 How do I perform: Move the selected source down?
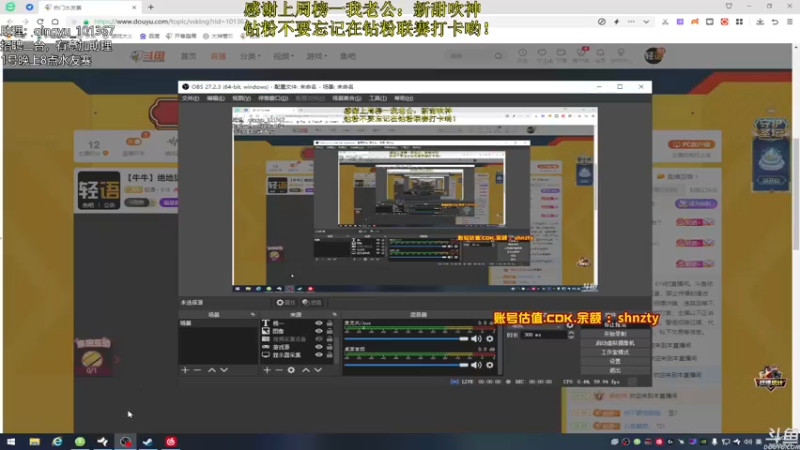click(x=318, y=370)
